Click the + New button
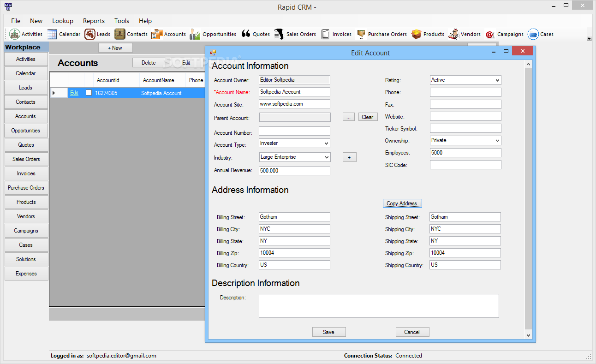The width and height of the screenshot is (596, 364). (x=115, y=48)
